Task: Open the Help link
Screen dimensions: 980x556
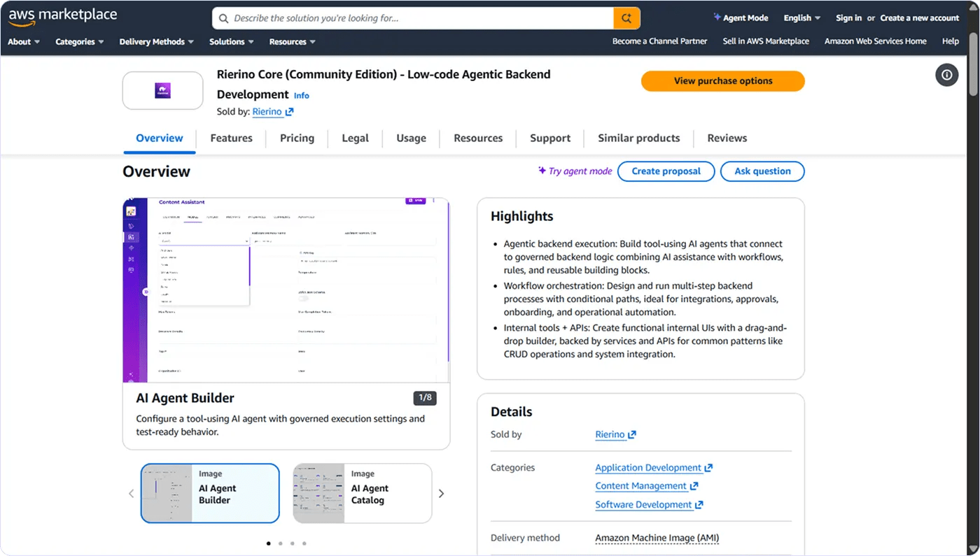Action: coord(951,41)
